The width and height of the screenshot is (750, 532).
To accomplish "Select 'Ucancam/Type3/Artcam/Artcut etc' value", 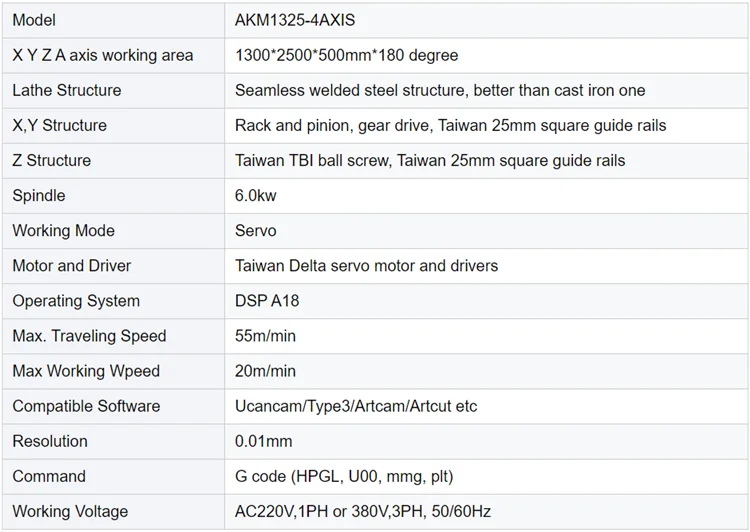I will (356, 406).
